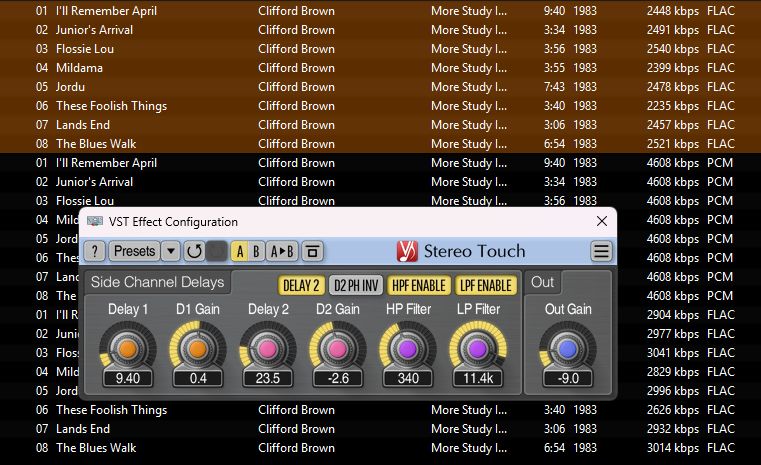The height and width of the screenshot is (465, 761).
Task: Copy state A to B
Action: [283, 251]
